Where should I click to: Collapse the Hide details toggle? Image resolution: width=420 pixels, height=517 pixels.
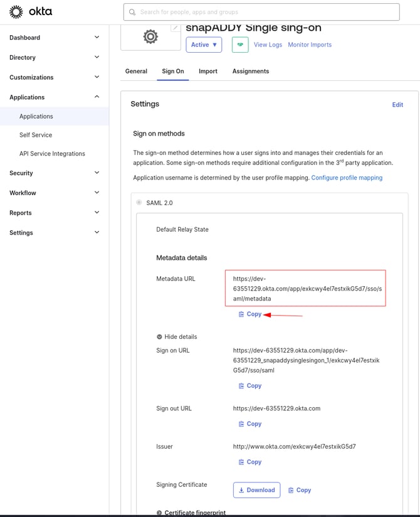[x=177, y=337]
